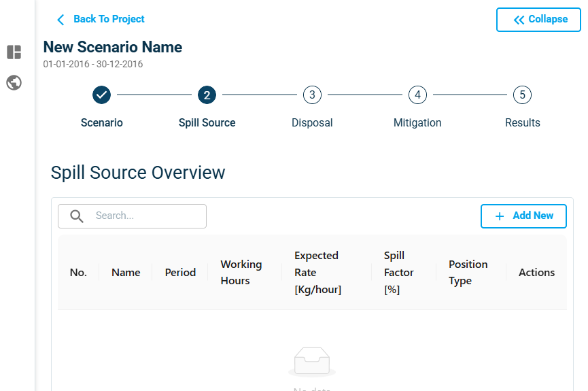Click the empty inbox No data icon
The height and width of the screenshot is (391, 588).
311,362
